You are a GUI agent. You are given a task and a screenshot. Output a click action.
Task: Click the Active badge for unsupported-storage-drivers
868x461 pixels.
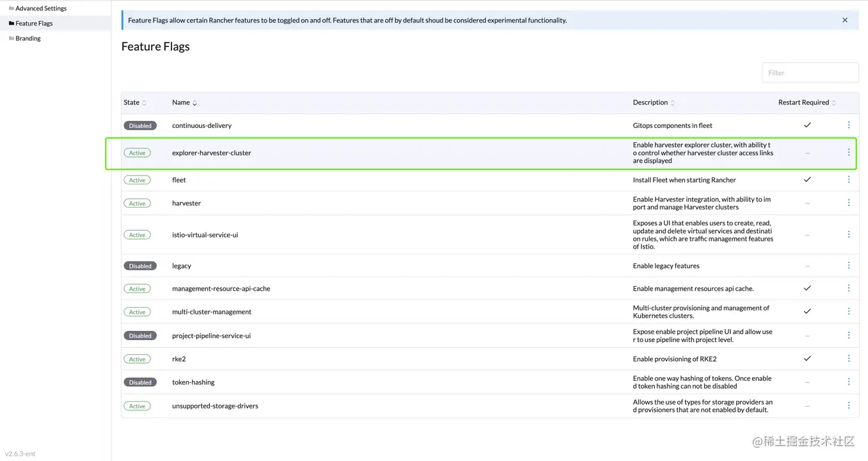137,406
